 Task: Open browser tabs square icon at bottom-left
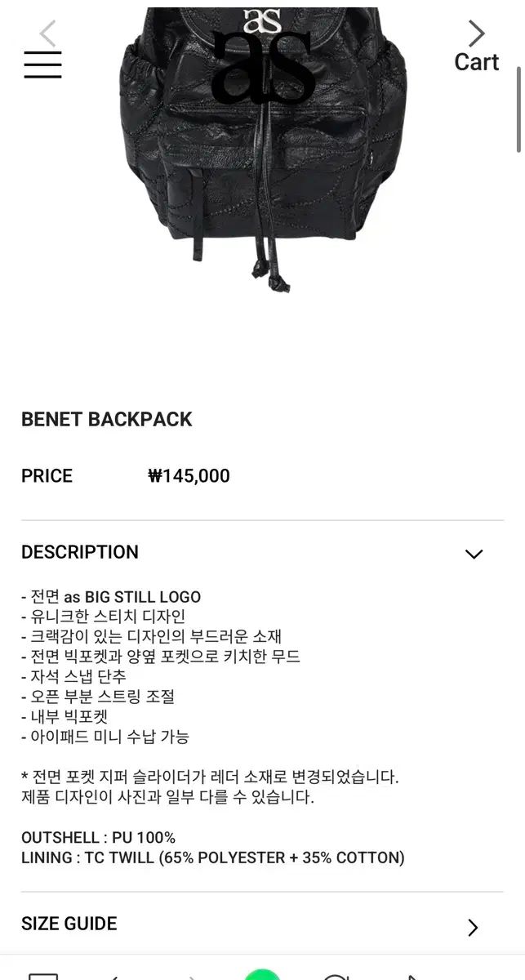click(42, 975)
